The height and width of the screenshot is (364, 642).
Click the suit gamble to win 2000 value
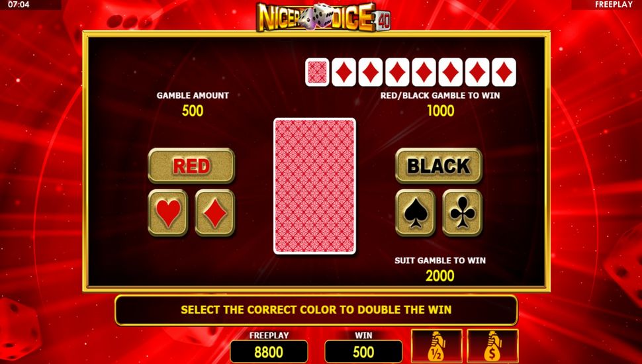[439, 275]
